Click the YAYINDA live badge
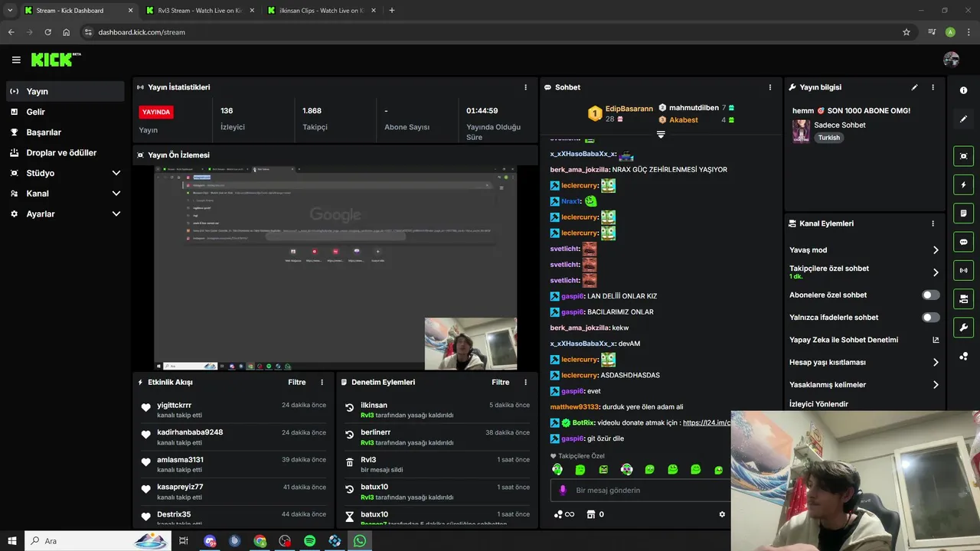The width and height of the screenshot is (980, 551). [156, 112]
